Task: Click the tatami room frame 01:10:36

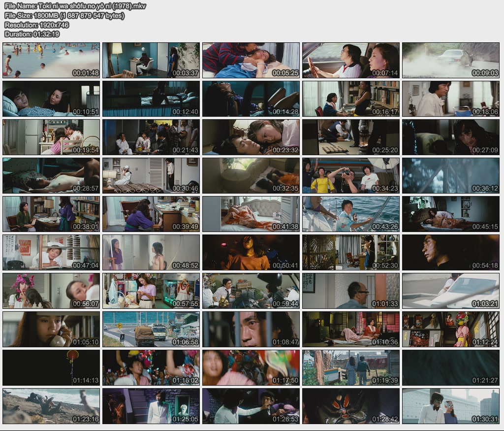Action: coord(351,330)
